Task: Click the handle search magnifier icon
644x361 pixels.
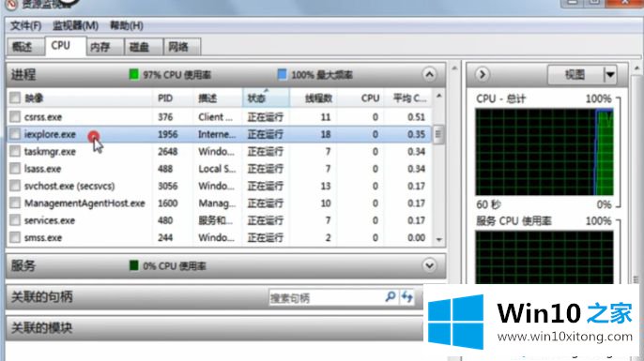Action: point(391,296)
